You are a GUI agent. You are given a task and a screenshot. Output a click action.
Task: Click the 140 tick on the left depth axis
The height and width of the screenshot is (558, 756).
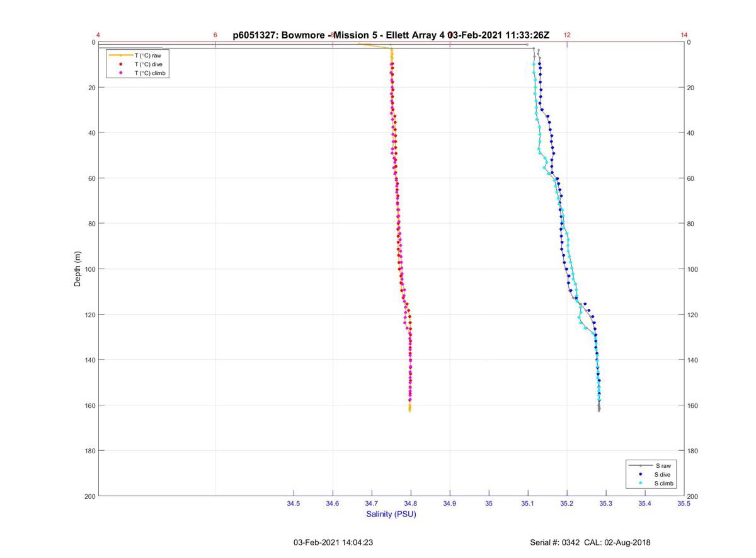(x=90, y=360)
